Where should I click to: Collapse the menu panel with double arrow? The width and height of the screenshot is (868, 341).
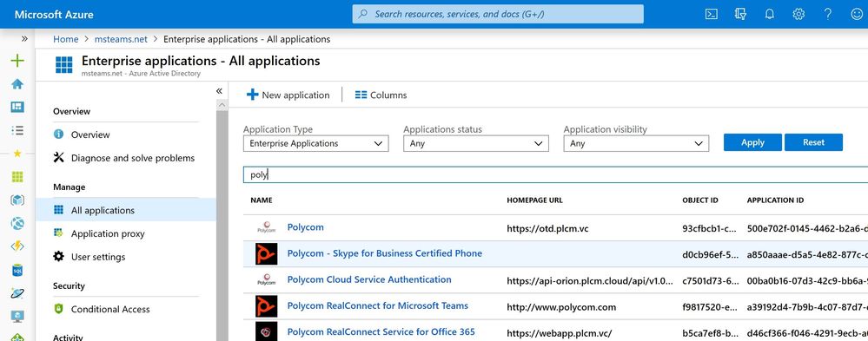[x=219, y=90]
